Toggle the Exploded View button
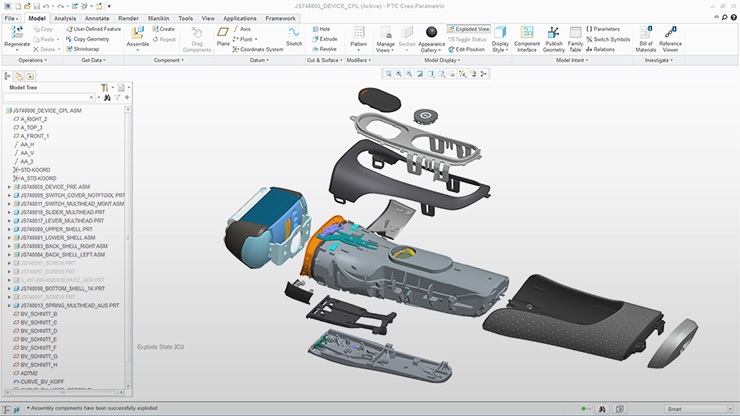Screen dimensions: 740x416 tap(469, 29)
